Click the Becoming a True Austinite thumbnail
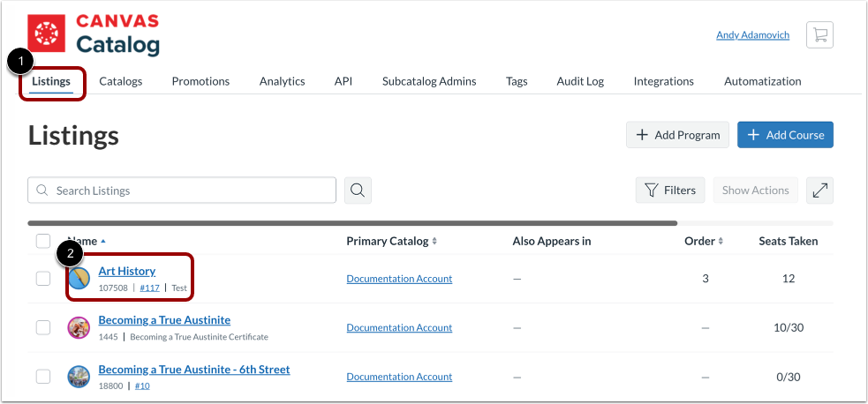Viewport: 868px width, 404px height. (x=79, y=328)
